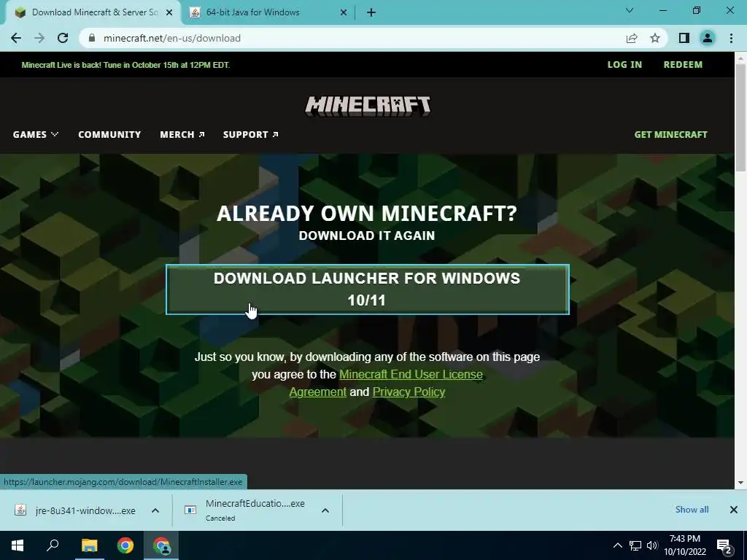Open the MERCH external link

[182, 135]
